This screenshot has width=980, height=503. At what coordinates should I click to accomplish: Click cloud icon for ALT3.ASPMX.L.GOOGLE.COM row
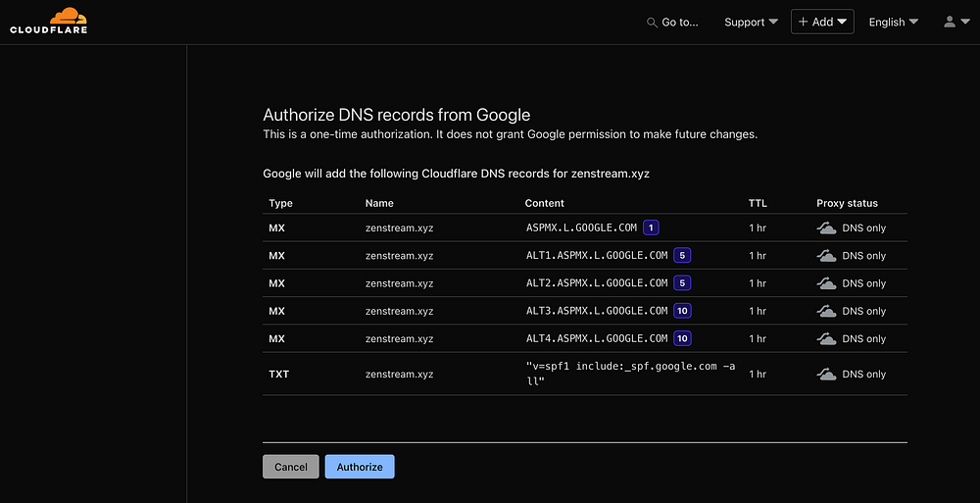[827, 311]
